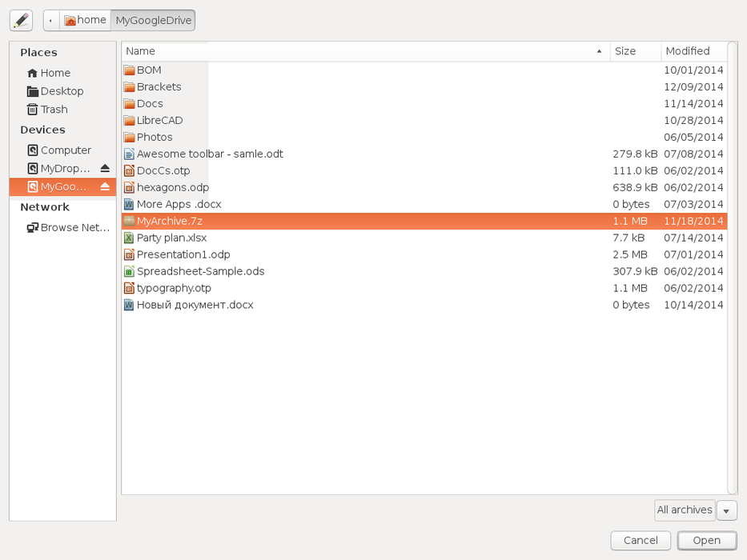Click the Trash icon in Places

pos(33,110)
